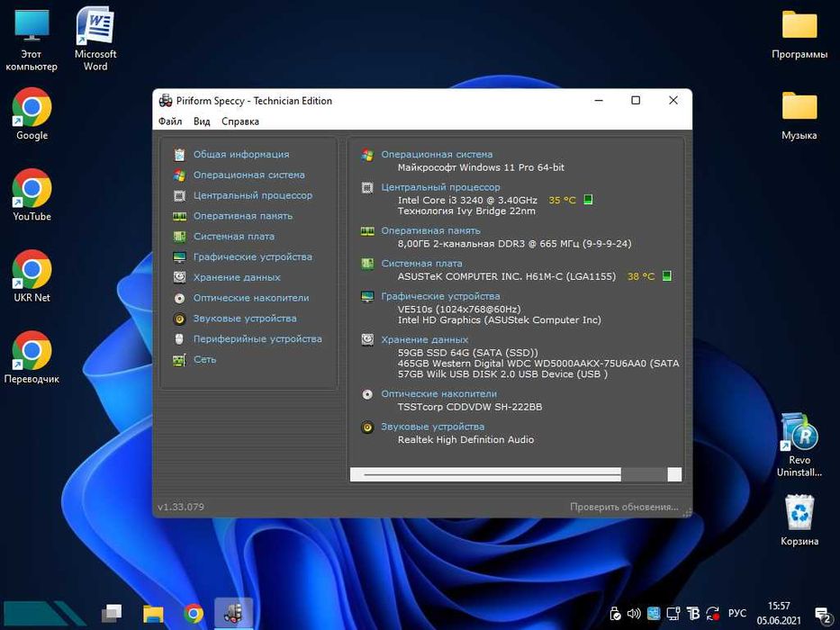Click the mouse icon beside Периферийные устройства in sidebar
The width and height of the screenshot is (840, 630).
[180, 339]
